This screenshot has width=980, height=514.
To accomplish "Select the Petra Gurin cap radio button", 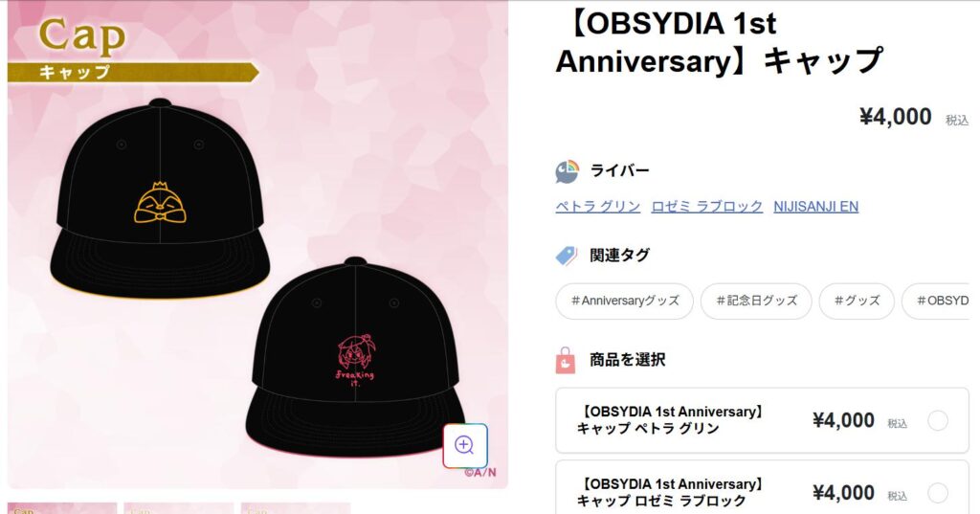I will coord(938,421).
